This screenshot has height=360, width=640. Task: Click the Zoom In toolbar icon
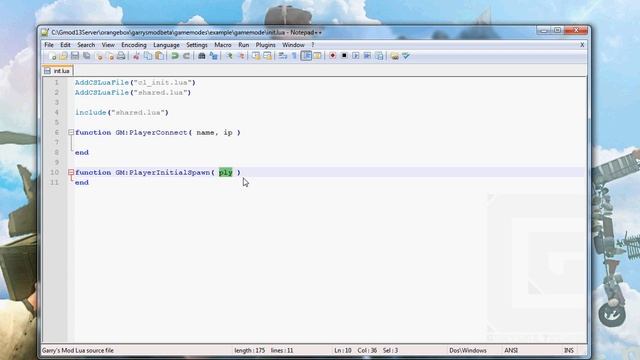(x=229, y=56)
